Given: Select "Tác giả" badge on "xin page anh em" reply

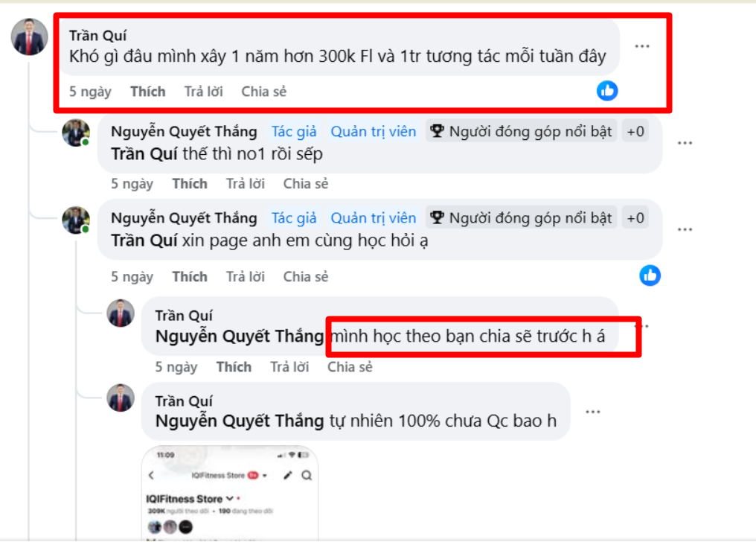Looking at the screenshot, I should click(x=294, y=218).
